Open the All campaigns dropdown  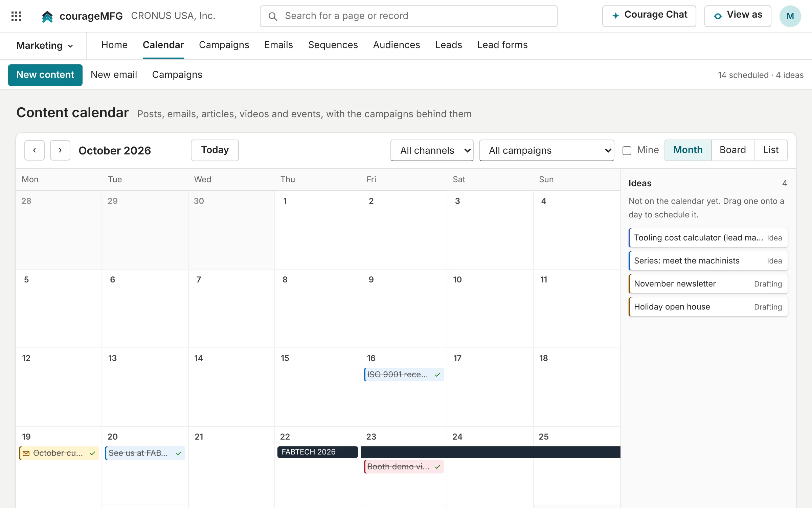coord(547,150)
